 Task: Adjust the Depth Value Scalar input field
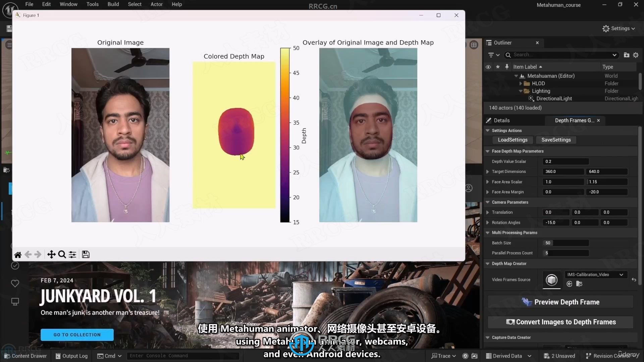pos(566,161)
